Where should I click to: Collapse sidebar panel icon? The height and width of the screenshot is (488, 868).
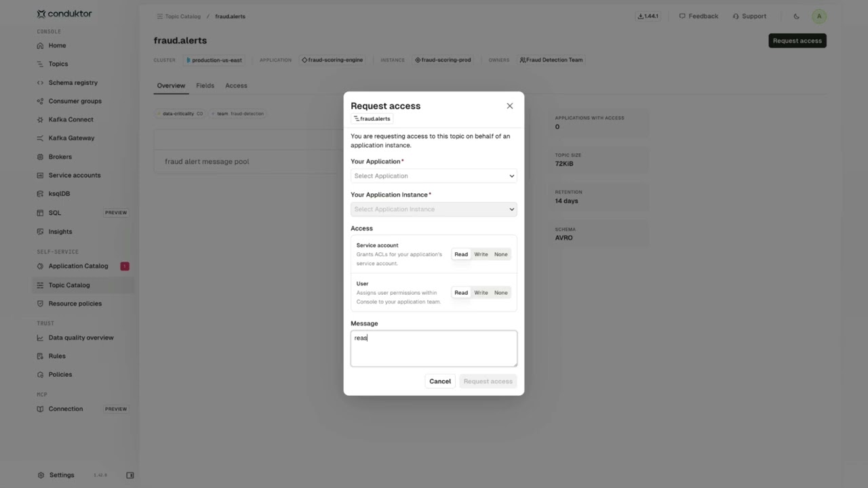pos(130,475)
